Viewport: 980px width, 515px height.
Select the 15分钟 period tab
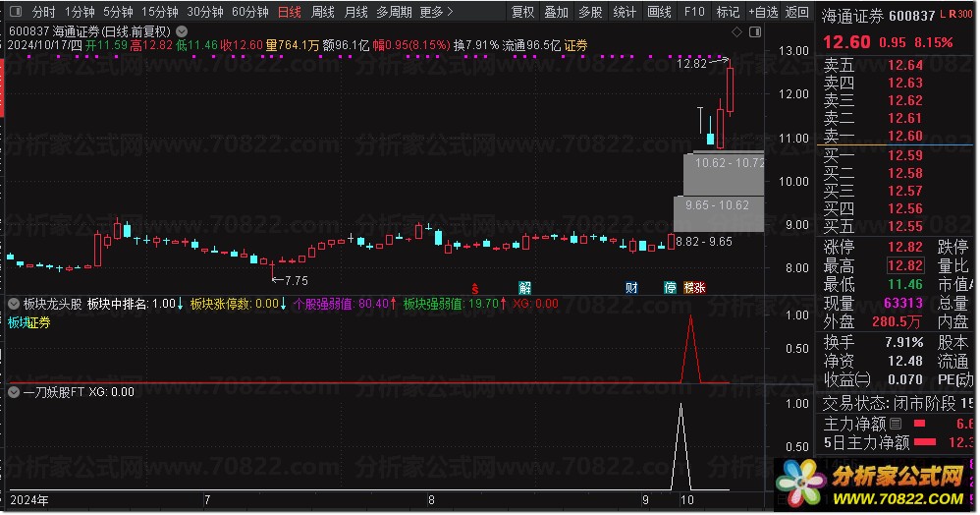(x=159, y=12)
